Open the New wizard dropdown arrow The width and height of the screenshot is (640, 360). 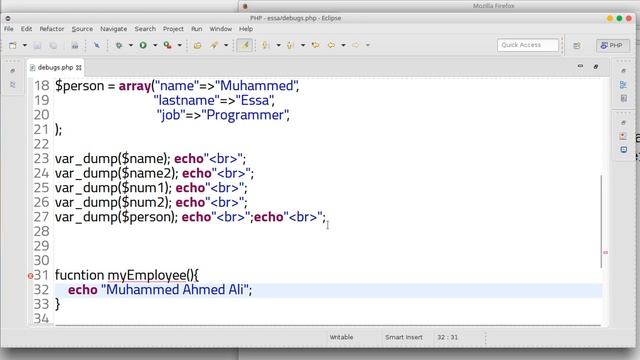[24, 45]
